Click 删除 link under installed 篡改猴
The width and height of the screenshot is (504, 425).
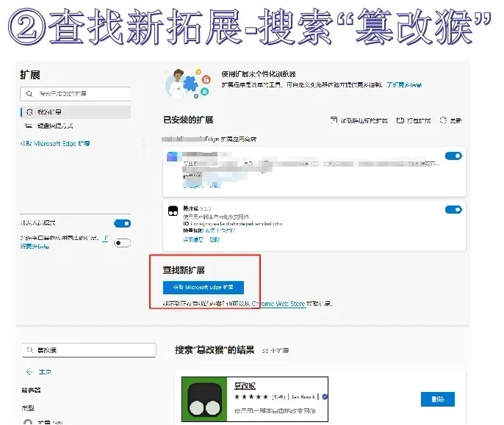click(x=215, y=239)
